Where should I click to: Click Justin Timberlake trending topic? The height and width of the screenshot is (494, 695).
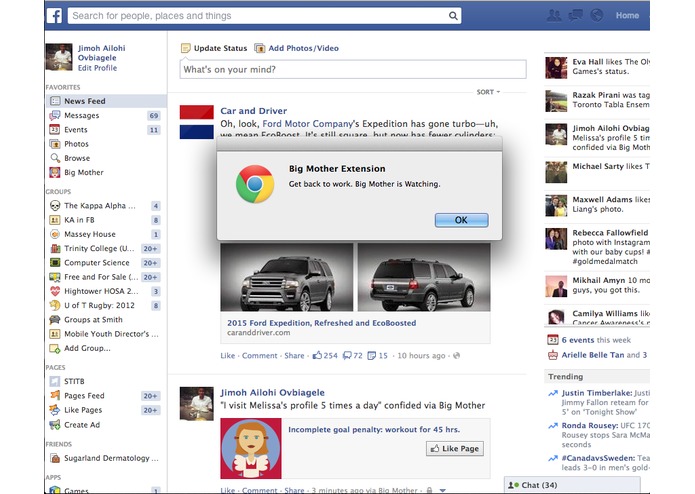597,393
